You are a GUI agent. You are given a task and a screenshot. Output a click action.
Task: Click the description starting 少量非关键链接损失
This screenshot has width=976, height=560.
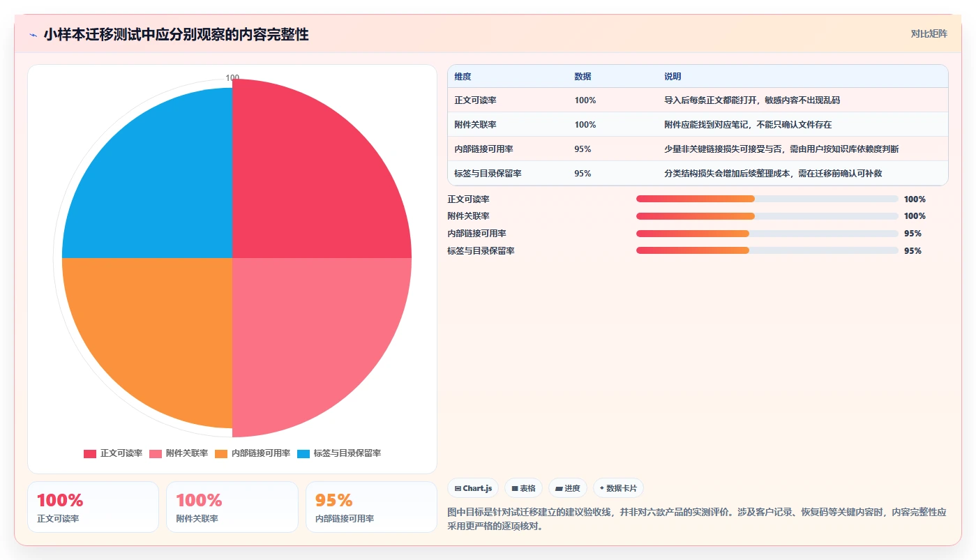coord(781,149)
